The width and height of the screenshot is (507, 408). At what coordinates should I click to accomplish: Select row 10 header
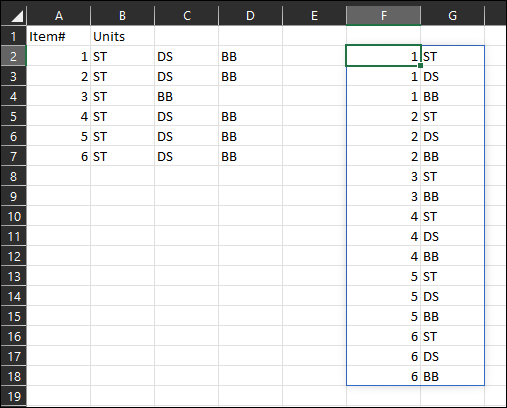coord(13,216)
